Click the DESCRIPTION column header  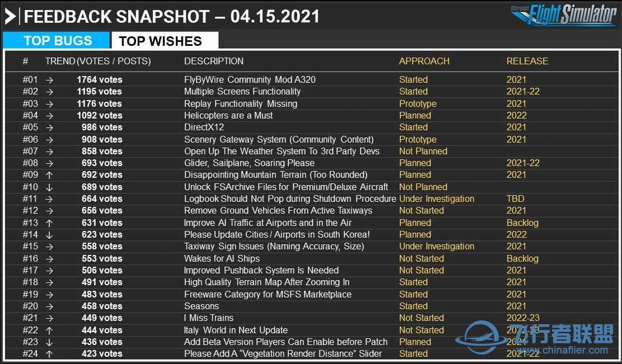tap(214, 61)
